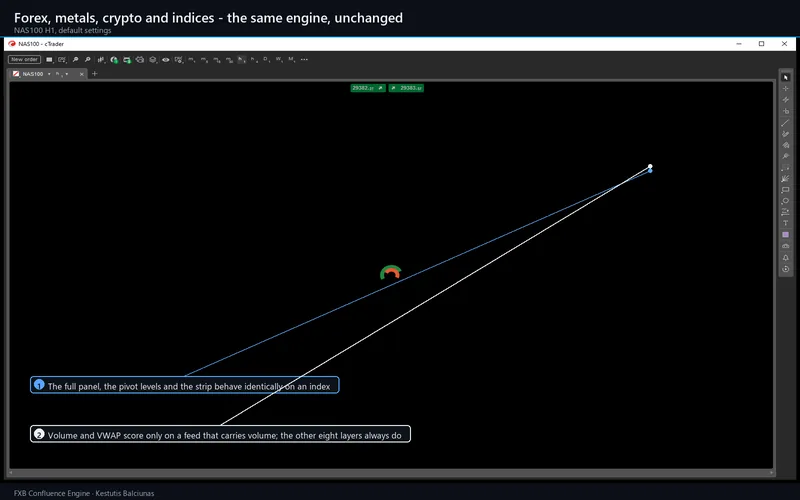800x500 pixels.
Task: Open the chart layout icon next to New order
Action: click(49, 60)
